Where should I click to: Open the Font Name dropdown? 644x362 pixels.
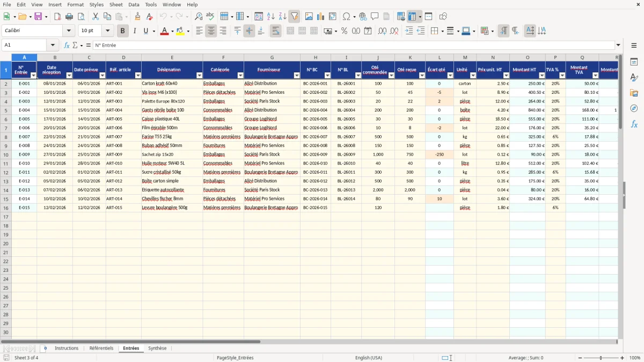(x=69, y=31)
